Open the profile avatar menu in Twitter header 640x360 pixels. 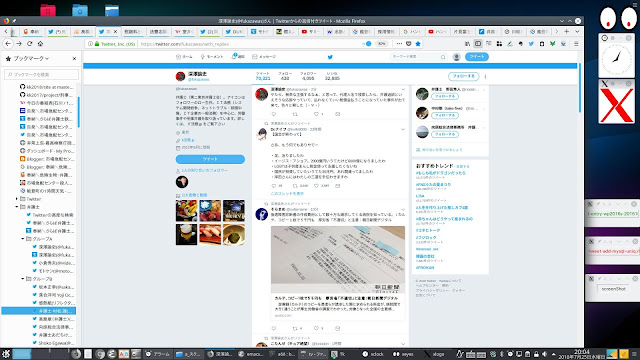point(457,57)
